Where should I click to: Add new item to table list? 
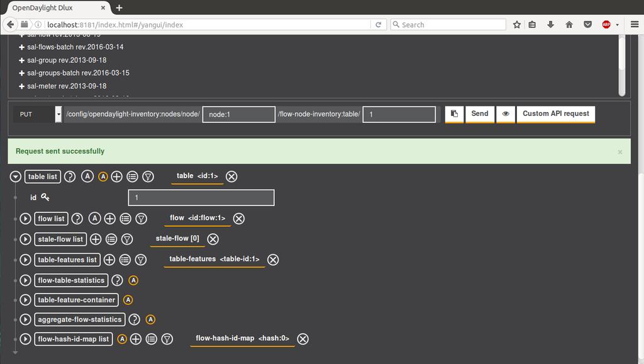(116, 176)
